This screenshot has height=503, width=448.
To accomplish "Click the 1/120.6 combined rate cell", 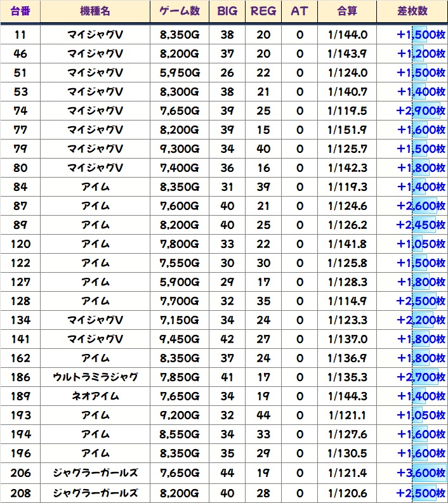I will [x=347, y=493].
